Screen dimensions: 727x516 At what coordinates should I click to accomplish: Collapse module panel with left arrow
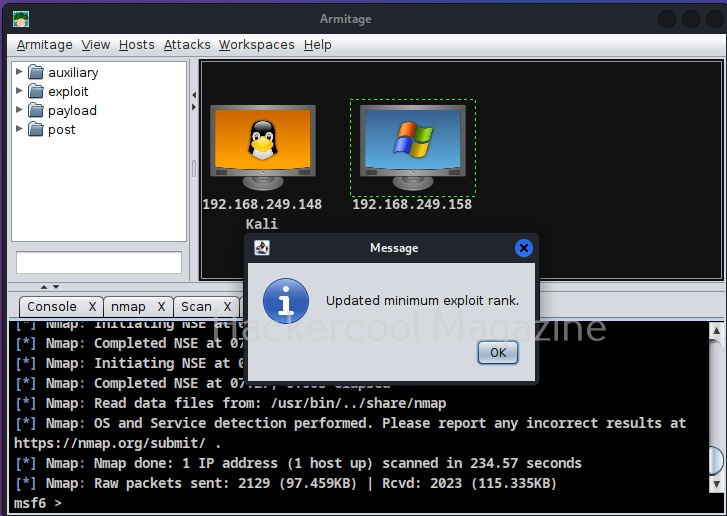tap(194, 95)
